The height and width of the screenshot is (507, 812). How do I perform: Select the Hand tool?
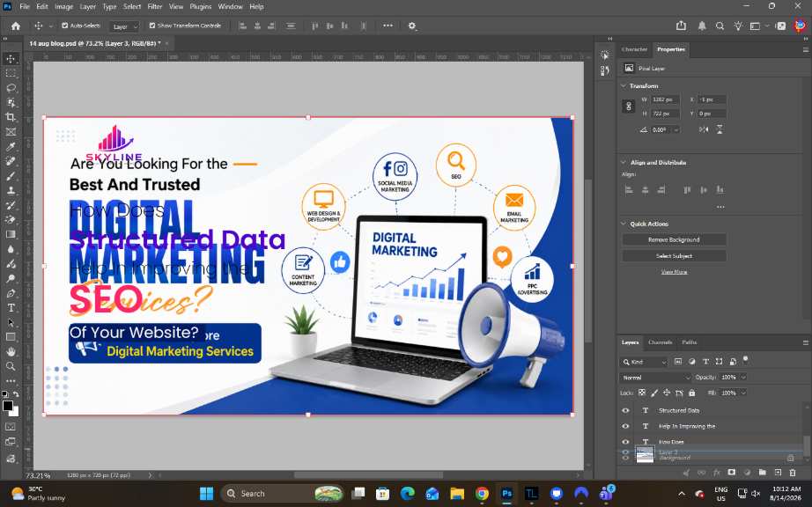tap(11, 352)
